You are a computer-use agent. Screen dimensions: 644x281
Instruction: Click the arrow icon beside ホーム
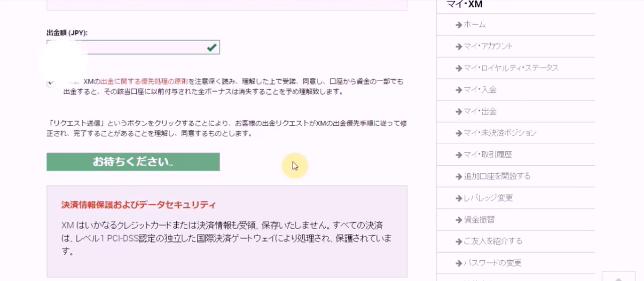point(459,25)
